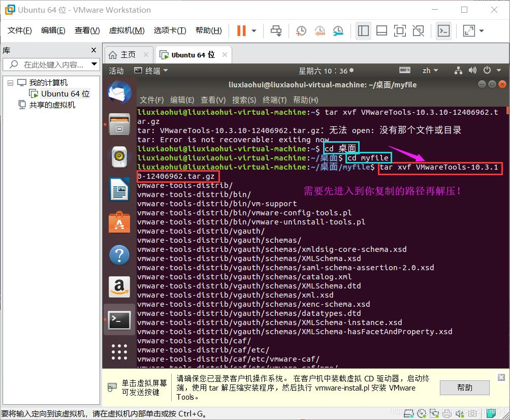Click the VMware pause virtual machine button
The width and height of the screenshot is (510, 420).
241,31
